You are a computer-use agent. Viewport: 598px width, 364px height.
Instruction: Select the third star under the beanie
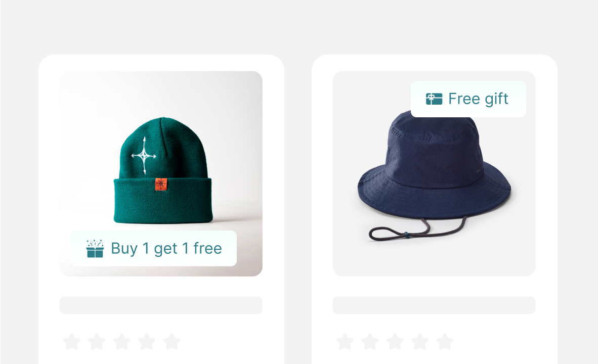[x=121, y=342]
